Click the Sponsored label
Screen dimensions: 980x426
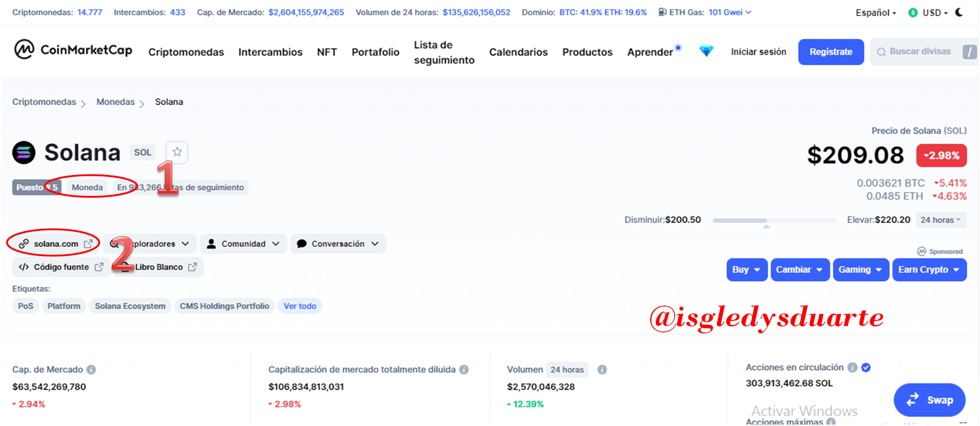(940, 251)
